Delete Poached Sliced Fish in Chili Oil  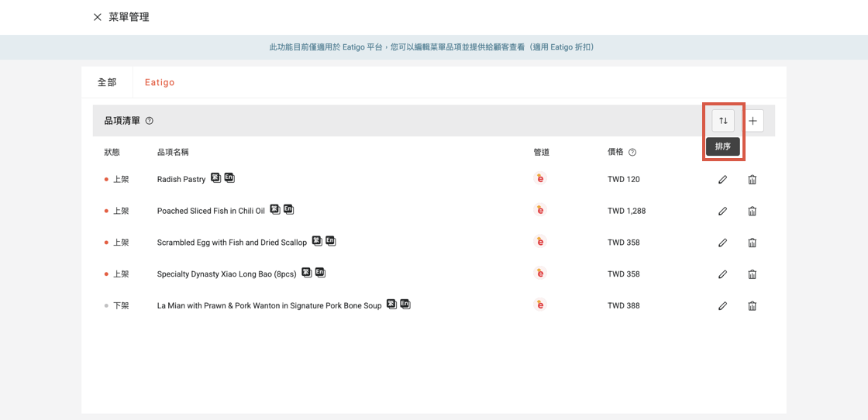pos(752,211)
